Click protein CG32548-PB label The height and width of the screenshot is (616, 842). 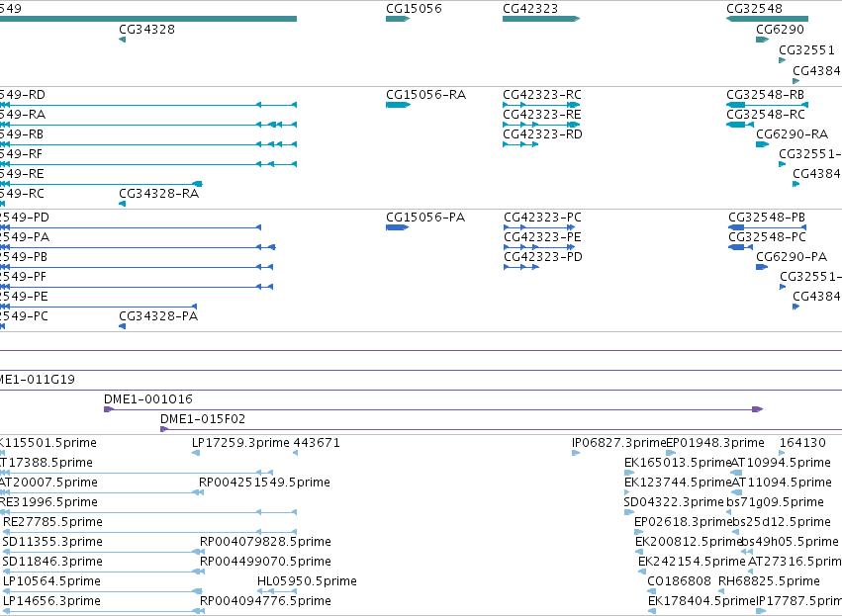click(x=767, y=218)
